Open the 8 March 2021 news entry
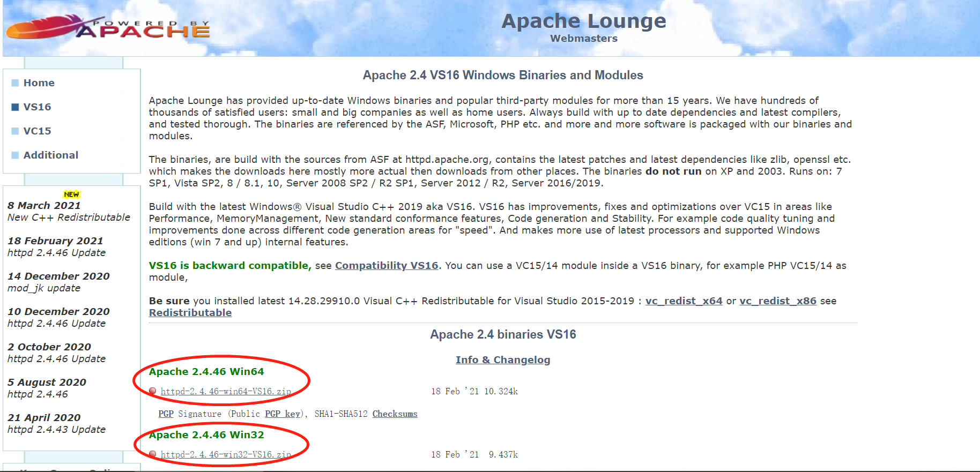Image resolution: width=980 pixels, height=472 pixels. [x=44, y=206]
